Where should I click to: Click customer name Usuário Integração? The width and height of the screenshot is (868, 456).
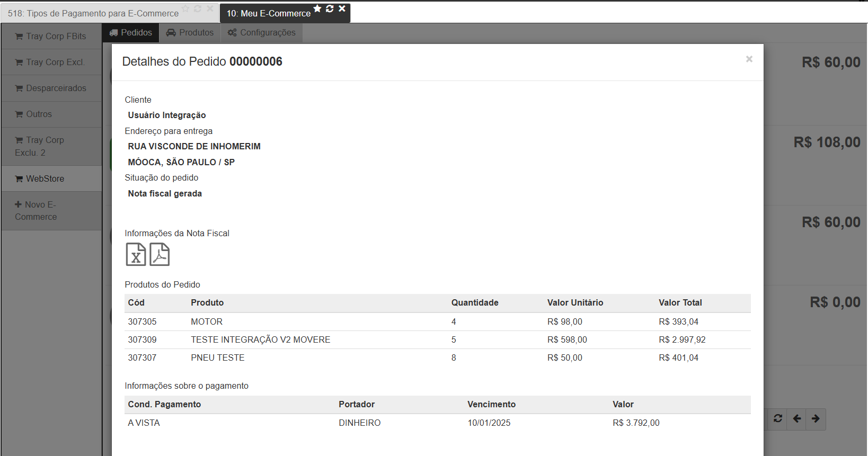tap(167, 115)
